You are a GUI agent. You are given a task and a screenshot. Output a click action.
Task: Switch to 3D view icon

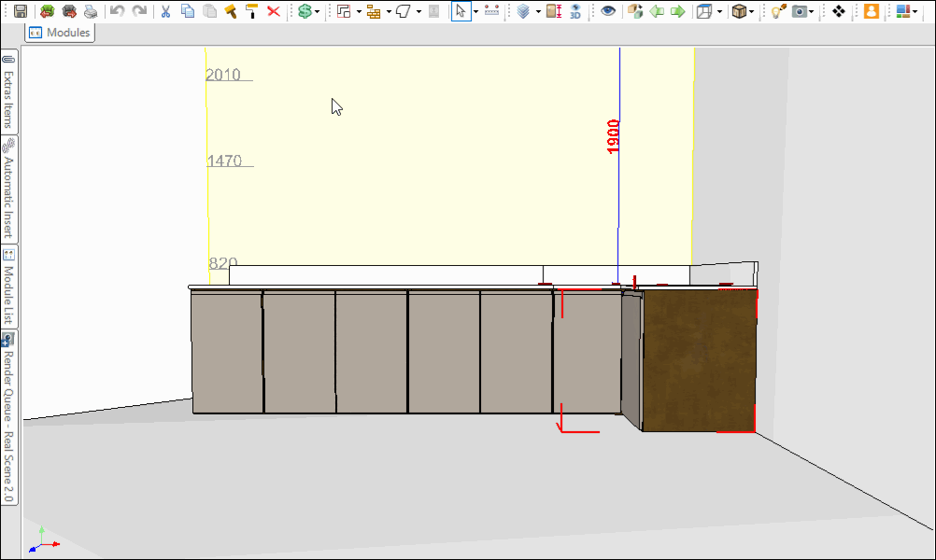pos(575,11)
